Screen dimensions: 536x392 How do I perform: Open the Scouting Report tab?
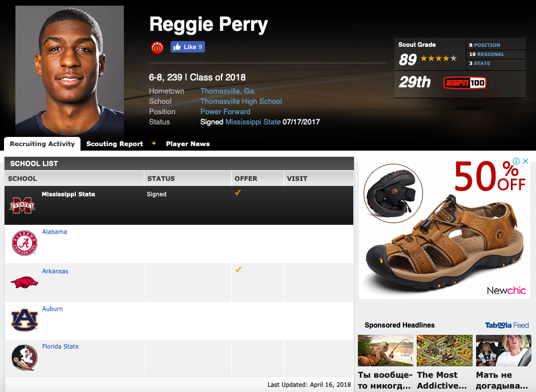tap(115, 144)
